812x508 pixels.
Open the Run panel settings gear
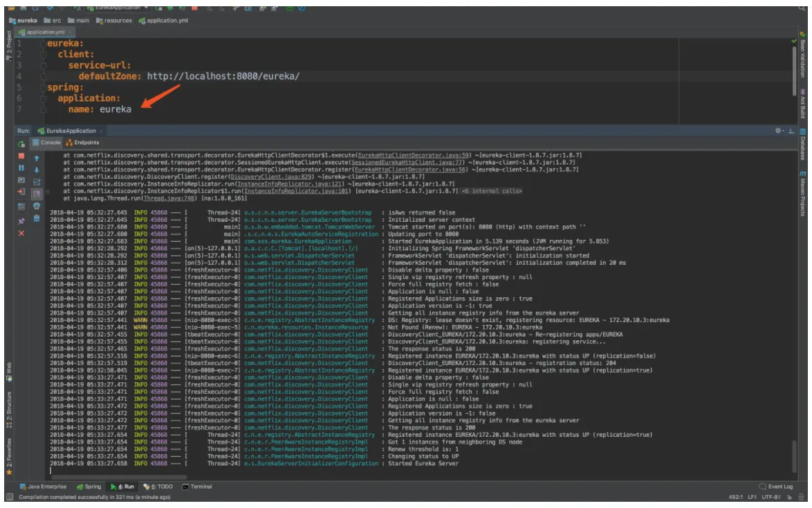[779, 131]
